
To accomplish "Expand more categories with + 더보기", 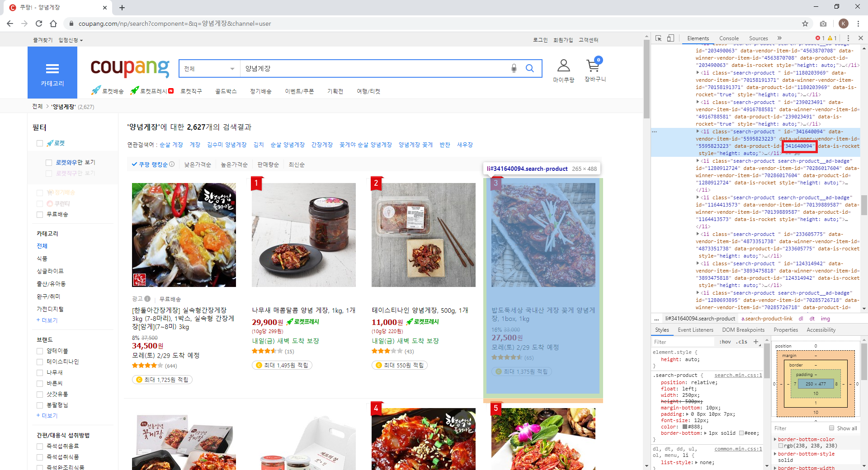I will (47, 320).
